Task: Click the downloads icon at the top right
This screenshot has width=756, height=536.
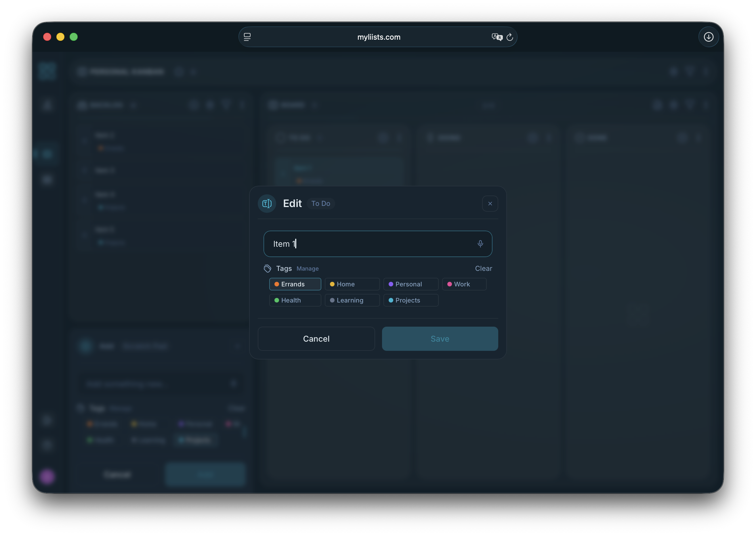Action: tap(709, 37)
